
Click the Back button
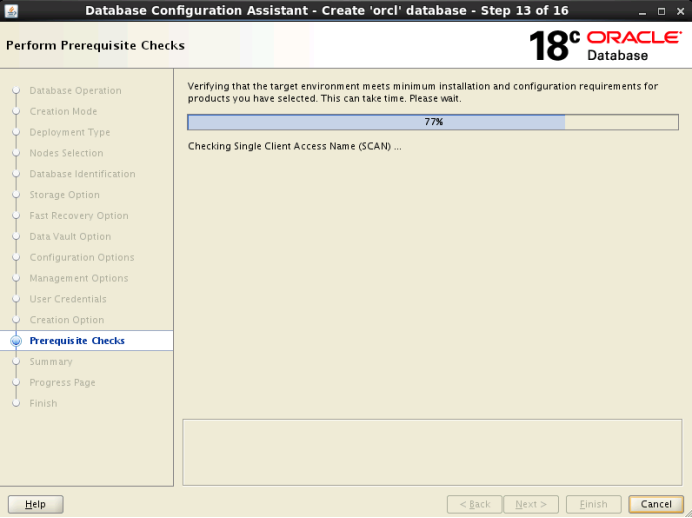tap(474, 504)
